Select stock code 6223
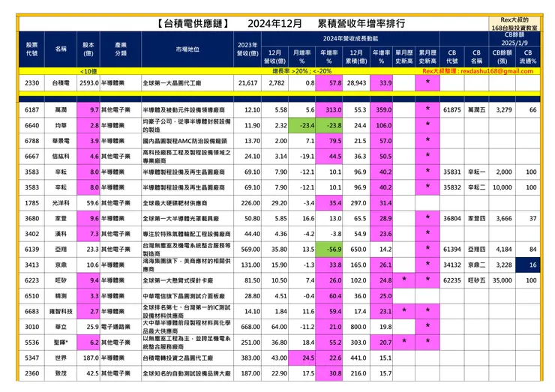The height and width of the screenshot is (392, 555). [x=31, y=280]
